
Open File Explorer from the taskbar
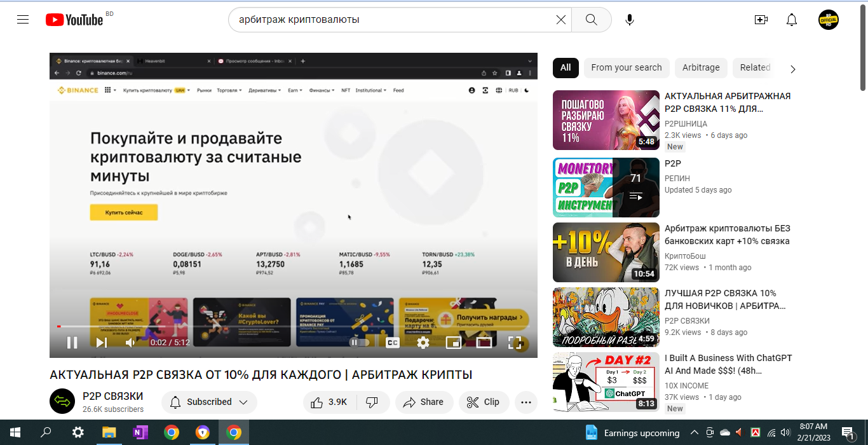pos(109,432)
